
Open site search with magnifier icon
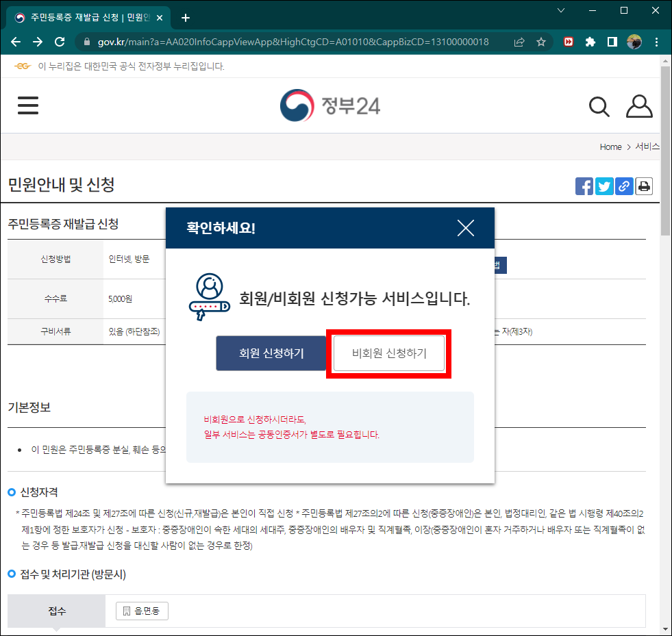(599, 106)
